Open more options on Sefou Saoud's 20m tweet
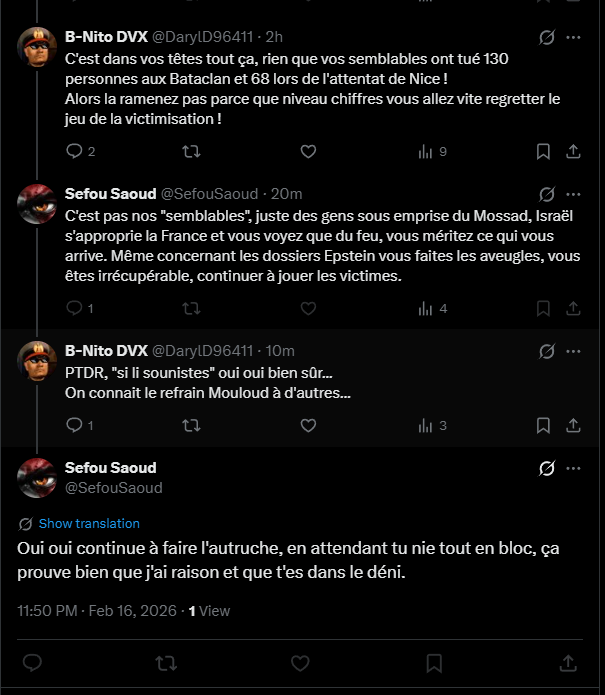 coord(573,194)
